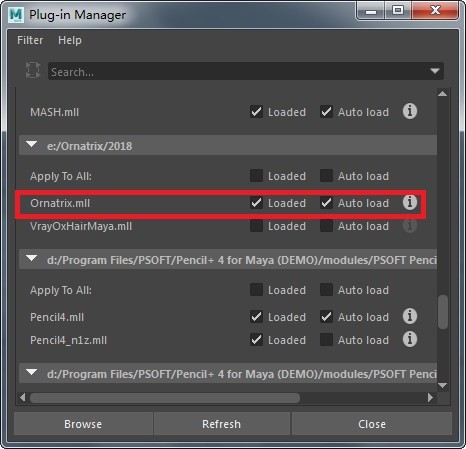Click the vertical scrollbar thumb
Viewport: 466px width, 449px height.
(x=443, y=312)
